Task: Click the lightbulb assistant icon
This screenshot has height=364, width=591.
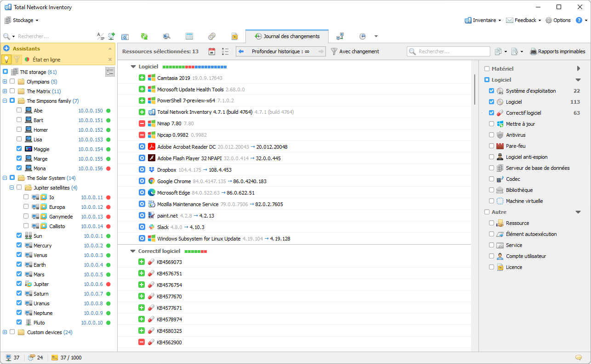Action: pos(6,59)
